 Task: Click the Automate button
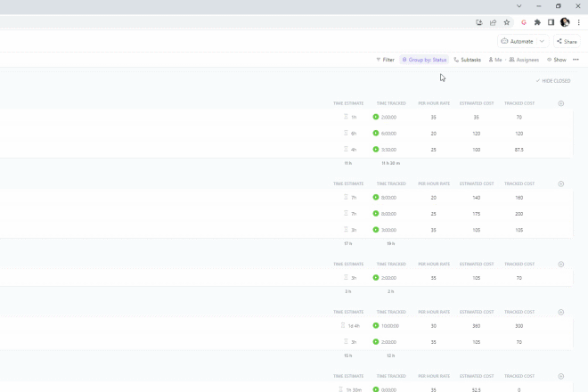pos(518,41)
